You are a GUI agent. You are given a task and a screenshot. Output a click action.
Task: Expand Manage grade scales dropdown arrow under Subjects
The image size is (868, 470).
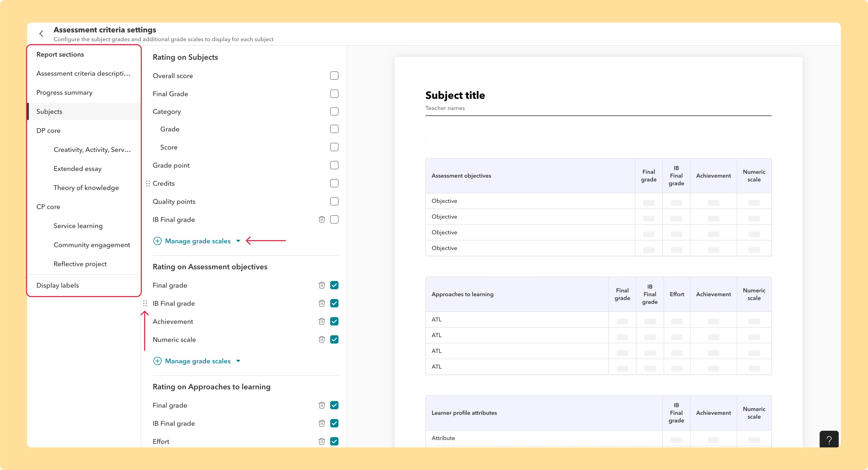[238, 241]
